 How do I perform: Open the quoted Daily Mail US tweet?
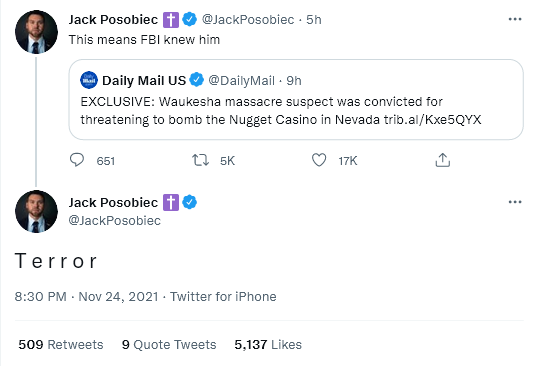click(296, 99)
